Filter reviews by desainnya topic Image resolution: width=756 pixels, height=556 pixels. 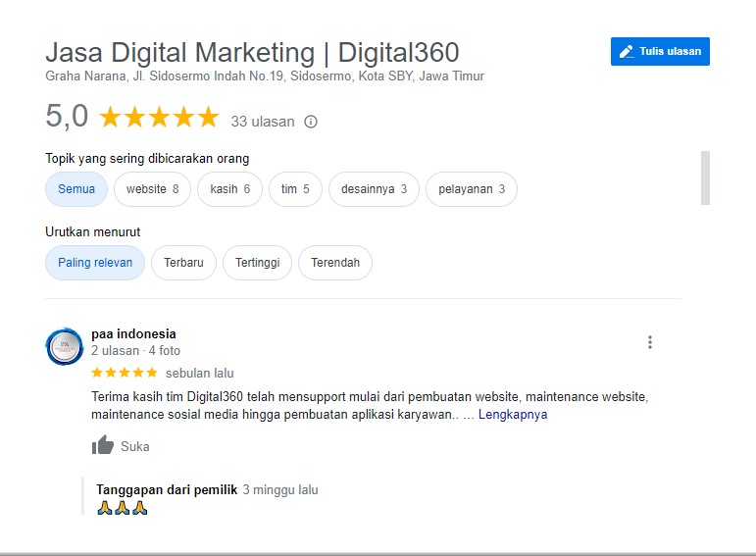pyautogui.click(x=374, y=189)
